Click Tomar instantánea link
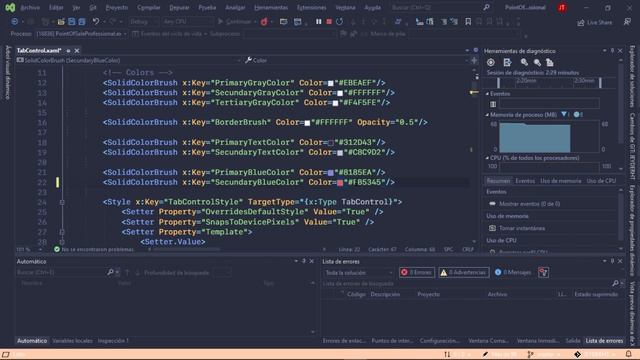Screen dimensions: 640x360 (x=522, y=228)
